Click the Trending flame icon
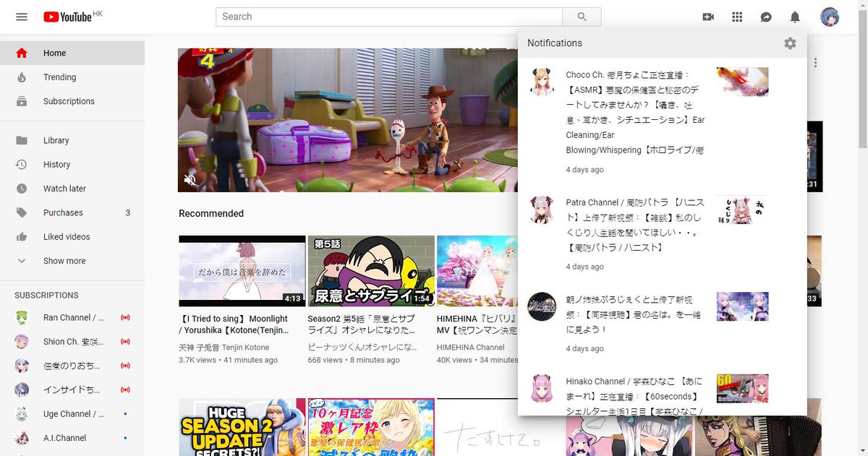Image resolution: width=868 pixels, height=456 pixels. [22, 77]
